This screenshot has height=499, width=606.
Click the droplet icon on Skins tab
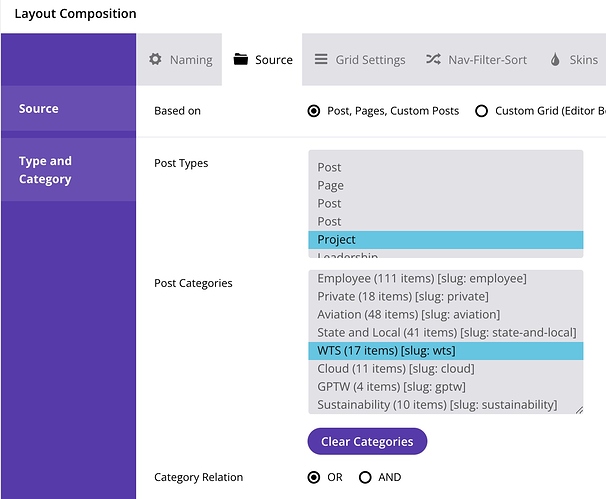click(x=556, y=60)
